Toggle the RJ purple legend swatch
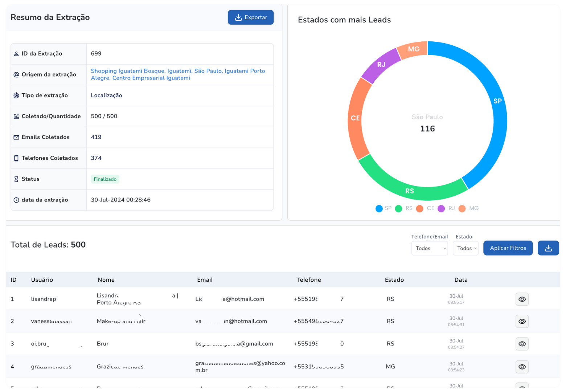This screenshot has width=566, height=392. [441, 209]
